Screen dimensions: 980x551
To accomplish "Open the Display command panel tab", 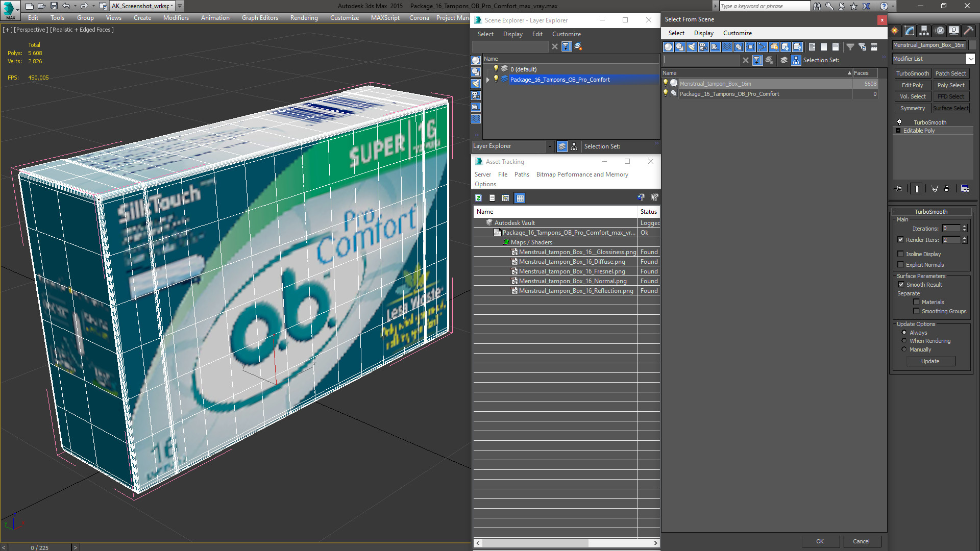I will (x=953, y=31).
